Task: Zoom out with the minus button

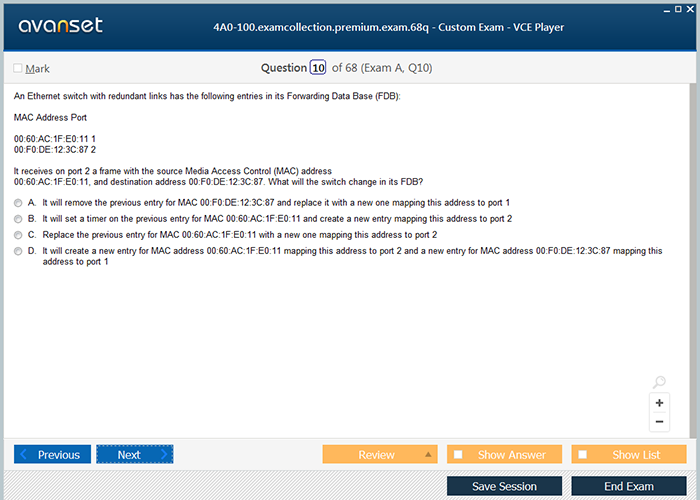Action: click(x=659, y=422)
